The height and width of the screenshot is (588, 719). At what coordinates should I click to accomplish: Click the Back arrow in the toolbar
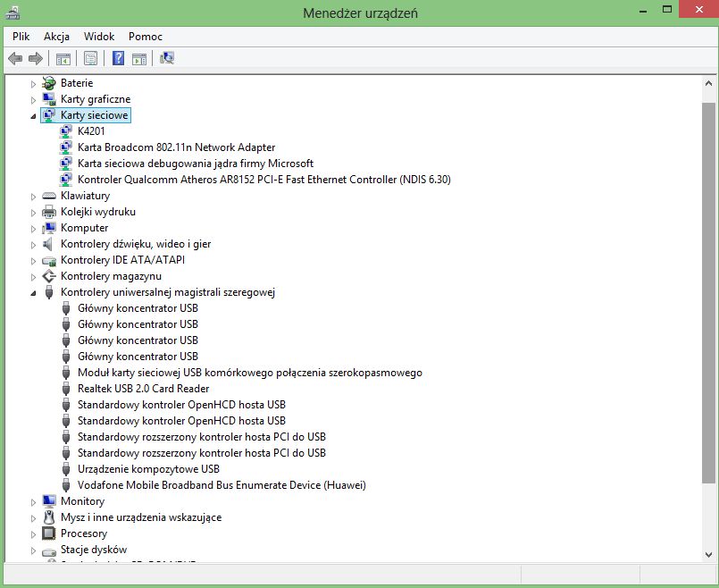pyautogui.click(x=15, y=59)
